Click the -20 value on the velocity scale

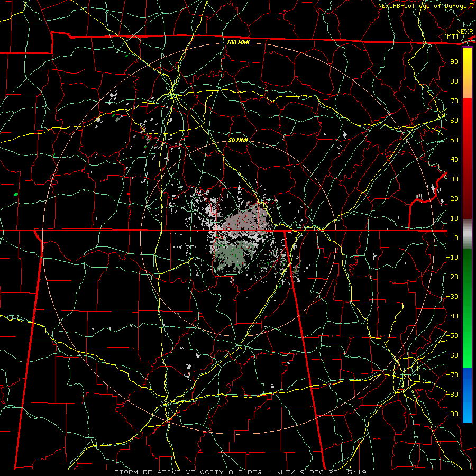click(452, 277)
